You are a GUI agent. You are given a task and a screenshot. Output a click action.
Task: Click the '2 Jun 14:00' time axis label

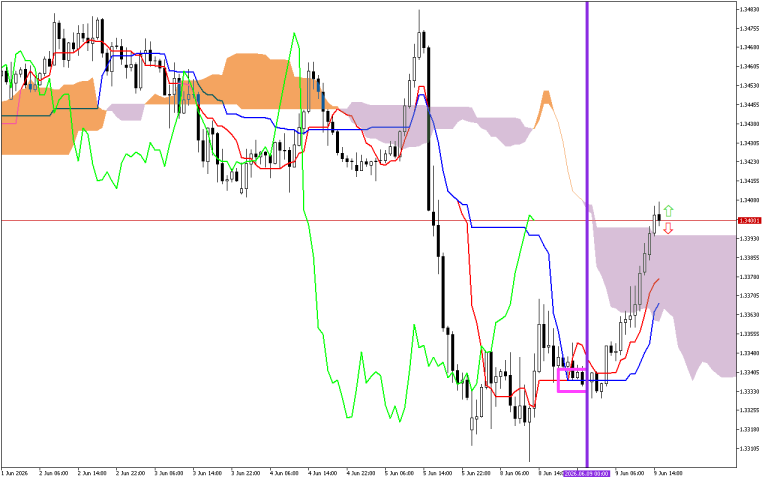(92, 474)
